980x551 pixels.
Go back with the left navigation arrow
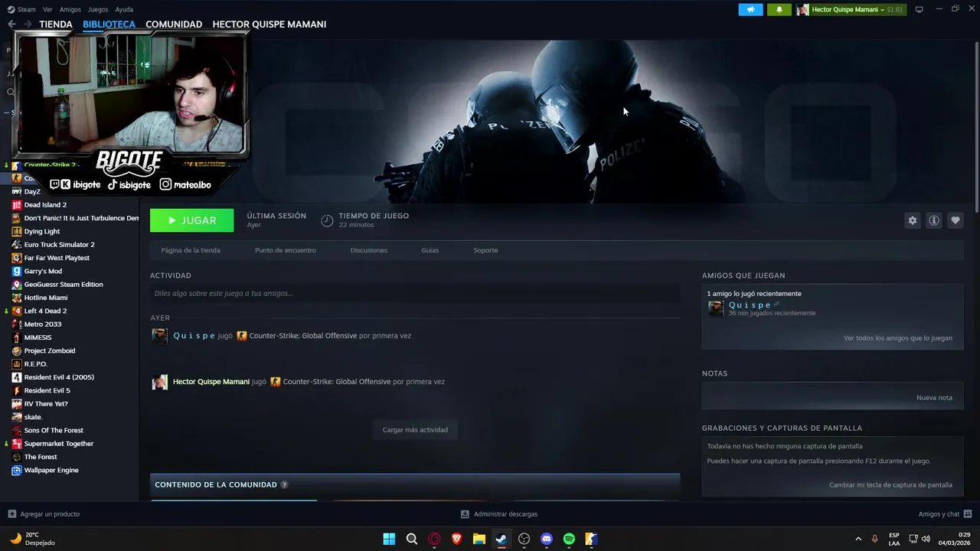coord(11,24)
